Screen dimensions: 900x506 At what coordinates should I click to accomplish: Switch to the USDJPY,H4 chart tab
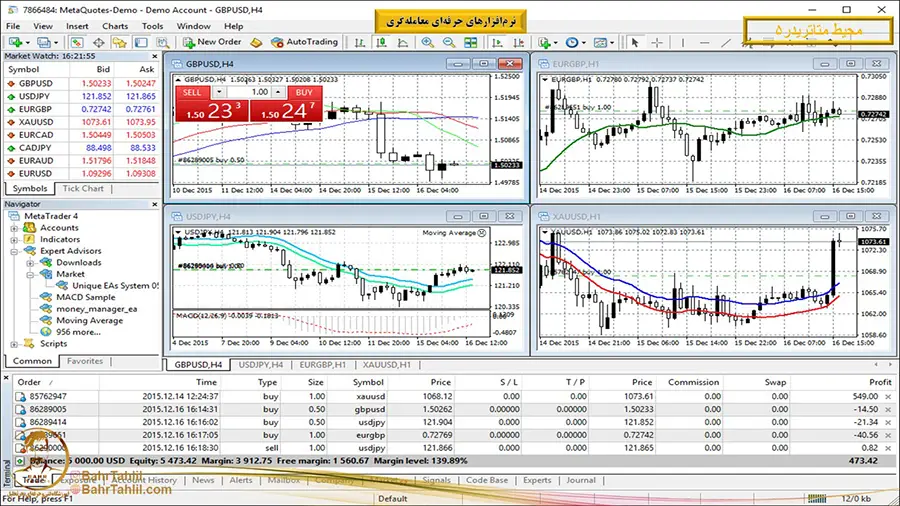pyautogui.click(x=261, y=365)
